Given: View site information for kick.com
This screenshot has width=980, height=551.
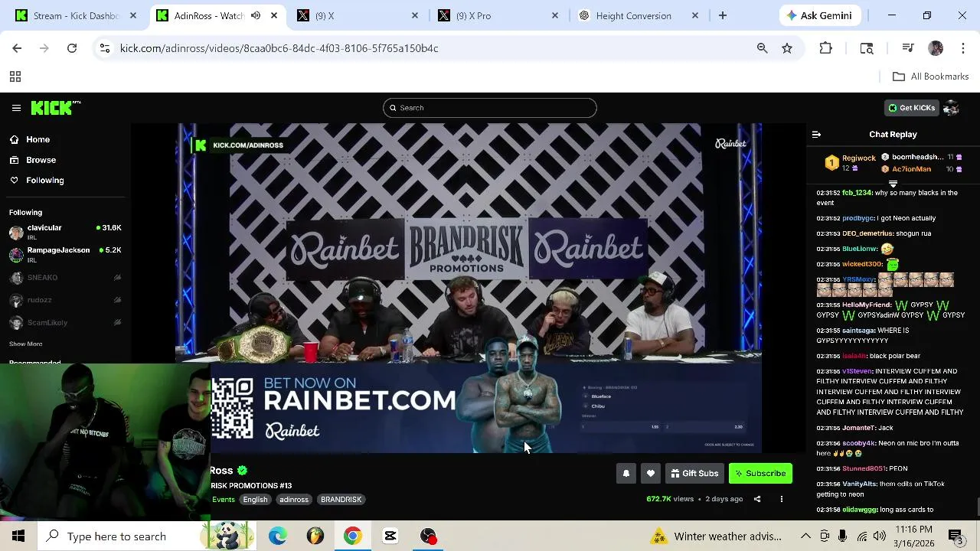Looking at the screenshot, I should coord(105,48).
